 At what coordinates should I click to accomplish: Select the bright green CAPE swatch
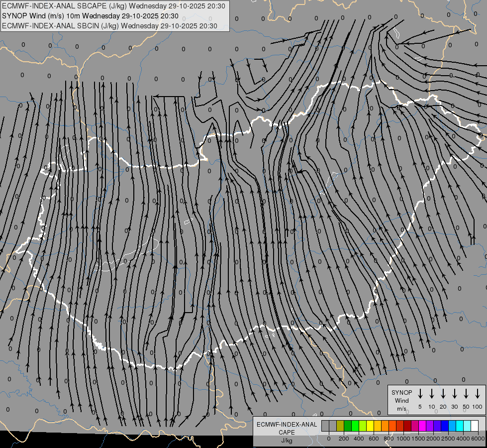tap(355, 426)
